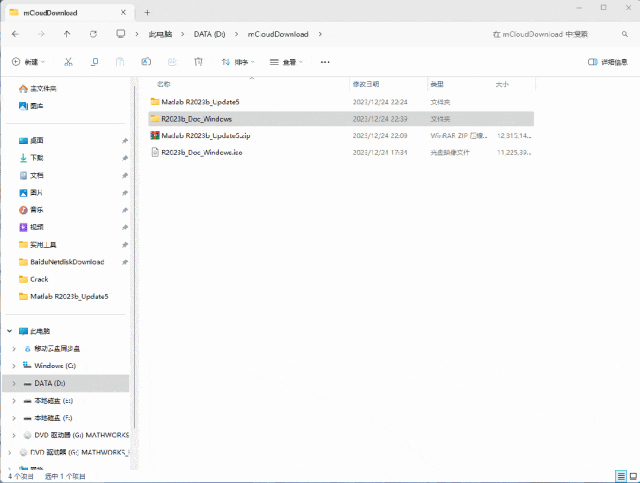The width and height of the screenshot is (640, 483).
Task: Click the WinRAR icon of Matlab R2023b_Update5.zip
Action: tap(155, 135)
